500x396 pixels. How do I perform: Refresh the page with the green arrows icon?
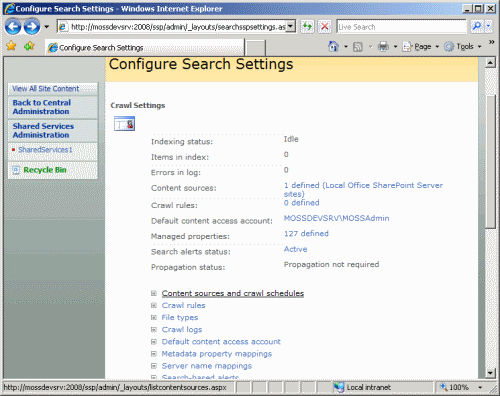click(307, 26)
